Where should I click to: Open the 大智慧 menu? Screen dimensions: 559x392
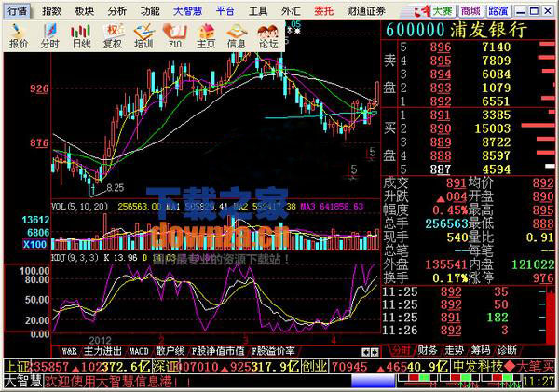pos(188,11)
